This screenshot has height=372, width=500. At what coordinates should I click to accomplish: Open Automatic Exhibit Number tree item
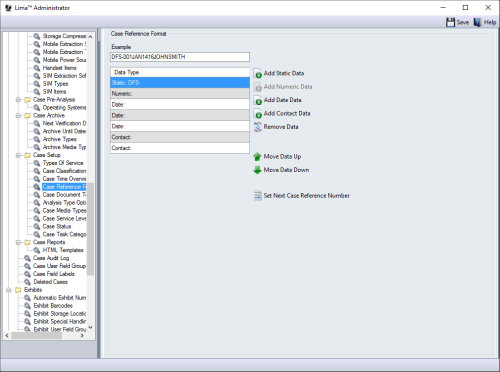(60, 298)
